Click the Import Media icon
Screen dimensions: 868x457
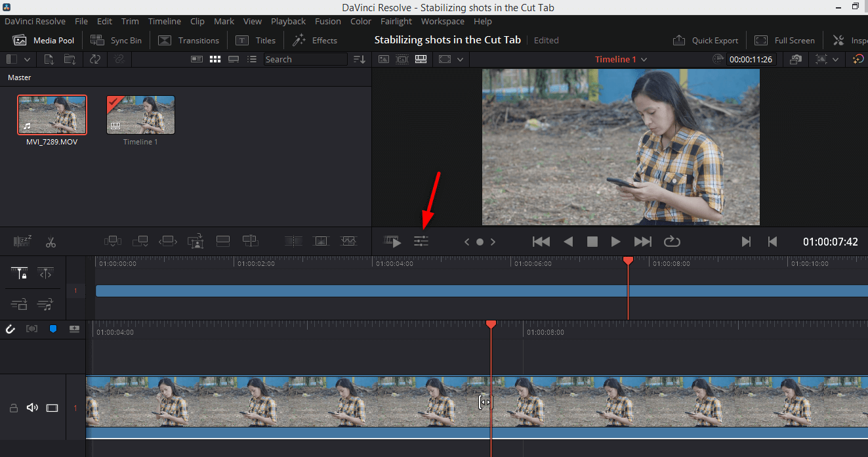[x=49, y=59]
